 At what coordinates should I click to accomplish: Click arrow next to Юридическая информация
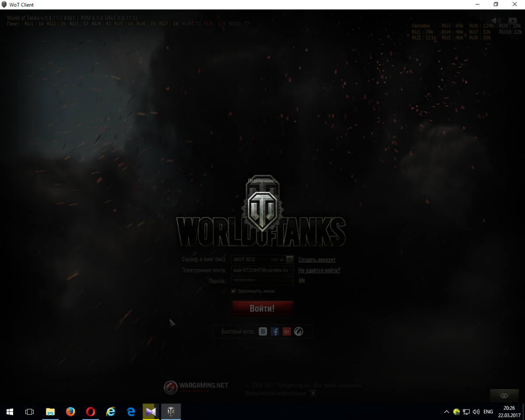[312, 393]
